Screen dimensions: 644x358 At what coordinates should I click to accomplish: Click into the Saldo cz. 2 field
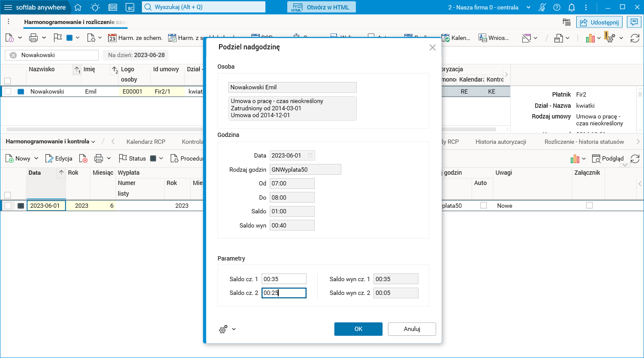tap(284, 293)
